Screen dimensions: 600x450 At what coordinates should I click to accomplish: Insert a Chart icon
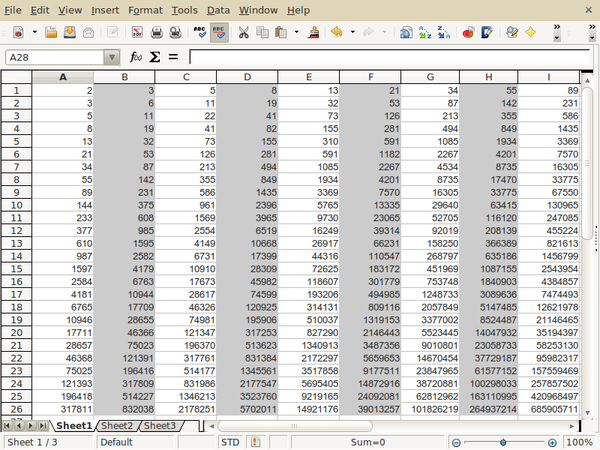(468, 33)
